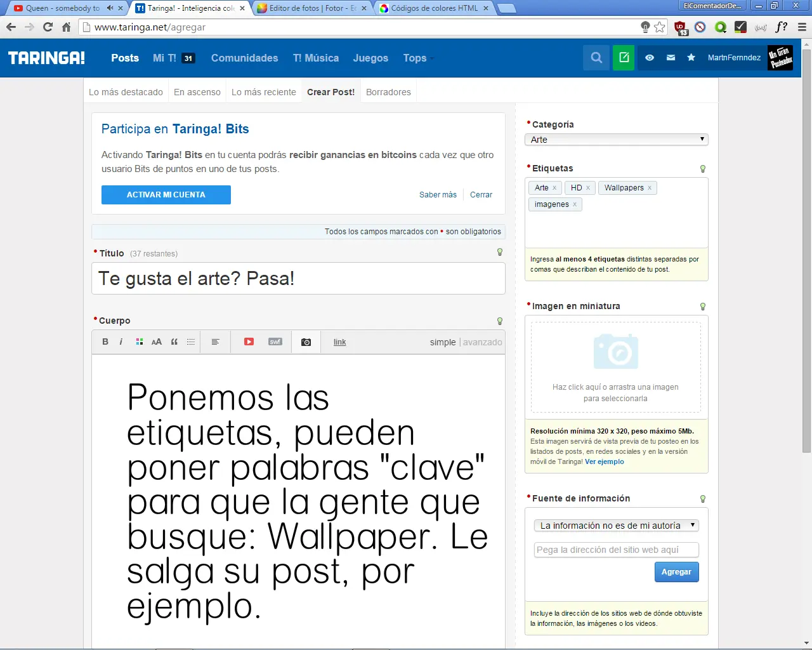Remove the imagenes tag
Viewport: 812px width, 650px height.
[x=575, y=204]
